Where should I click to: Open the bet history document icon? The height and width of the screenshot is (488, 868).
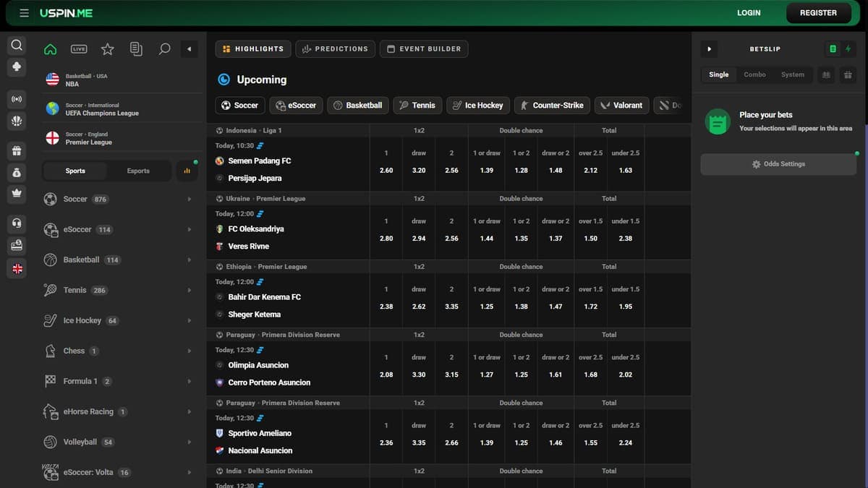(136, 49)
